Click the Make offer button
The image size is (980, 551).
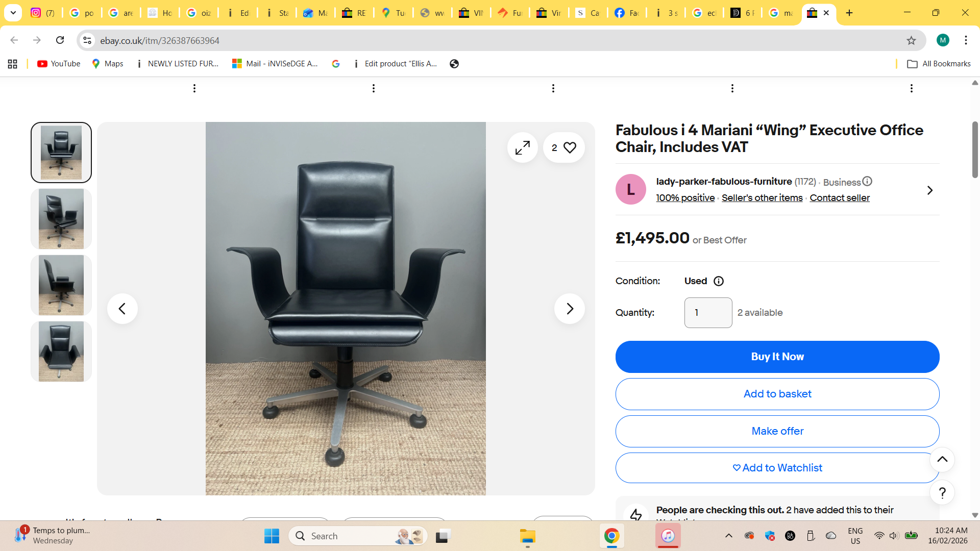[x=777, y=431]
